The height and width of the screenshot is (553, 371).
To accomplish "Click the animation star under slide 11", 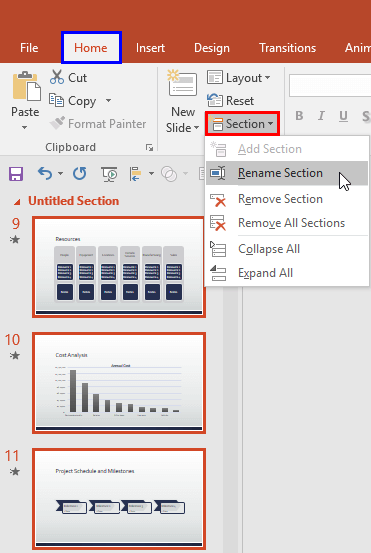I will click(15, 471).
